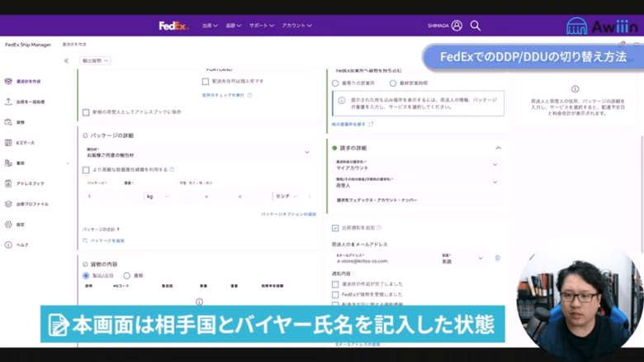This screenshot has width=644, height=362.
Task: Click the 貨物 sidebar icon
Action: 8,122
